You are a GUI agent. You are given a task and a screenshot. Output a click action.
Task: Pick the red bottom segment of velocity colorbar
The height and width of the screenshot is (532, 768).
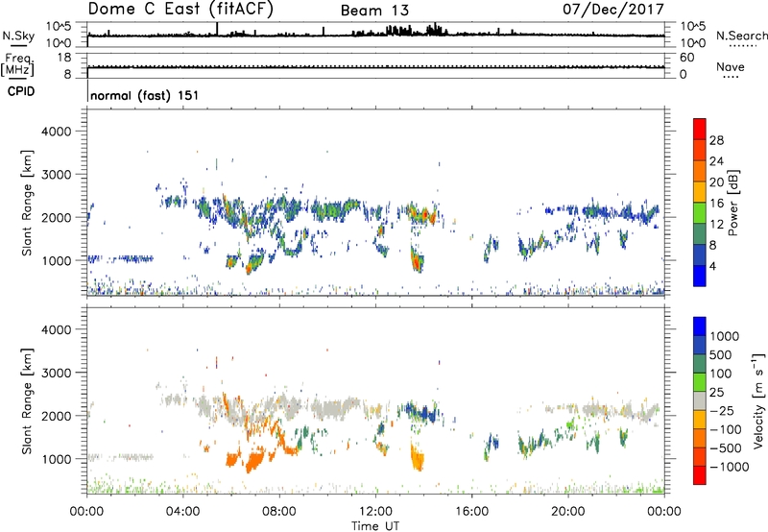coord(700,475)
